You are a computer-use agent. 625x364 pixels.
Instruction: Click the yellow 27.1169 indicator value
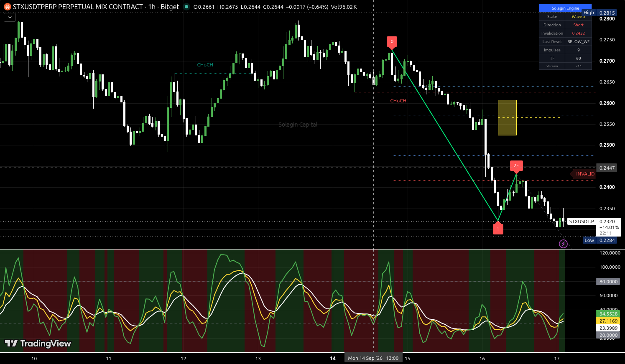608,321
